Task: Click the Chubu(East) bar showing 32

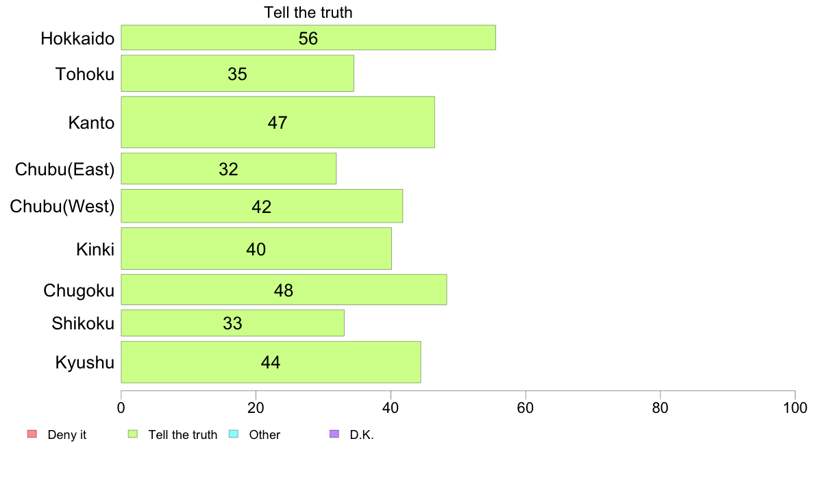Action: 228,168
